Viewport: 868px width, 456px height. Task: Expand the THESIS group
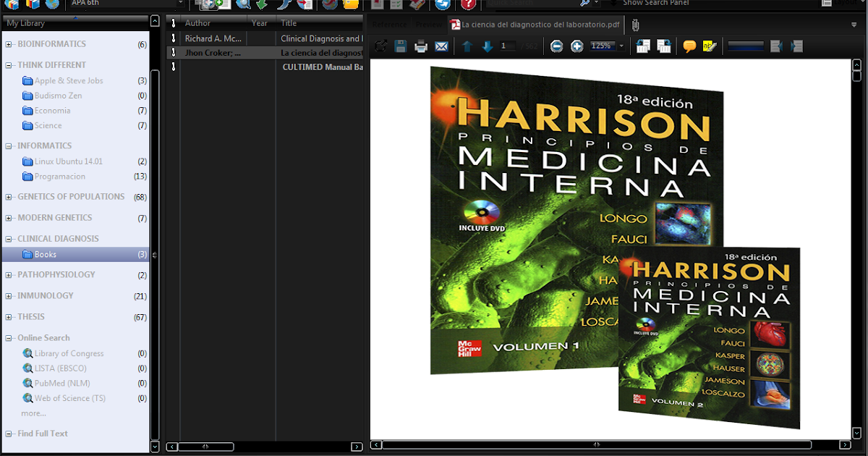pyautogui.click(x=9, y=317)
